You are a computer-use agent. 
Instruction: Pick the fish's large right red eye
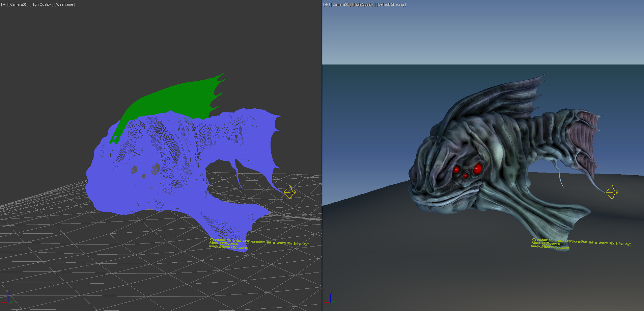point(477,168)
